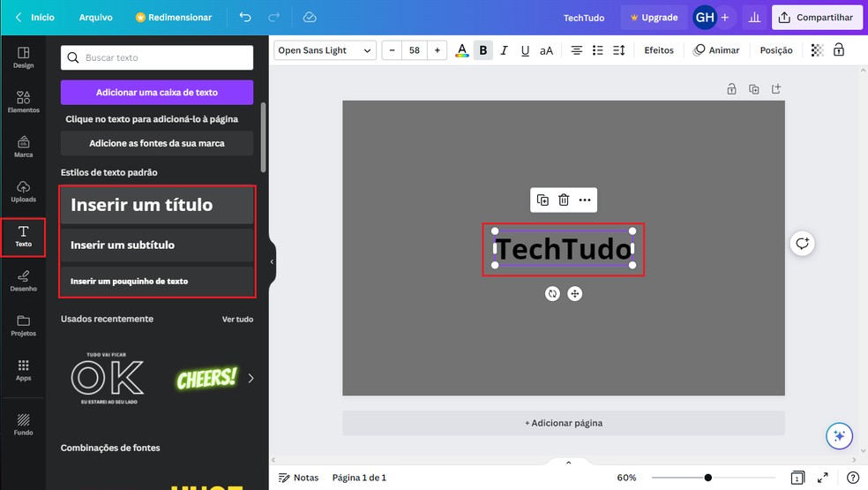
Task: Toggle underline on the text
Action: (x=525, y=50)
